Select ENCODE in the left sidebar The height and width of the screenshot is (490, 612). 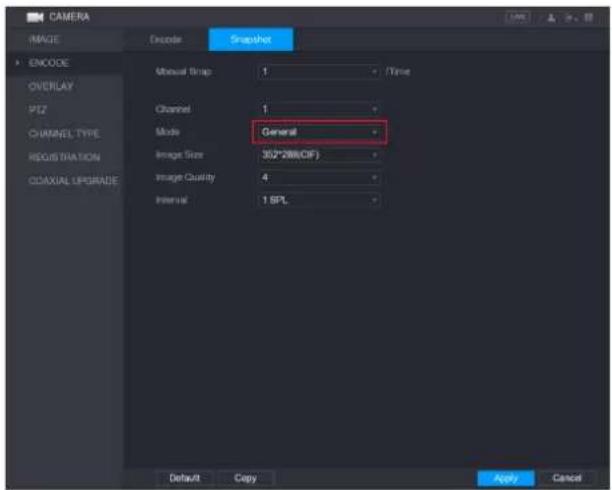click(65, 63)
